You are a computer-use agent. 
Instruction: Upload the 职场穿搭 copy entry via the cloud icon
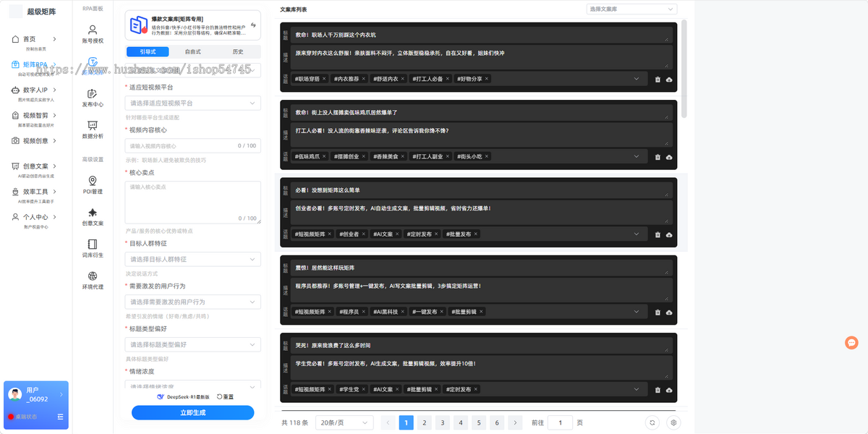669,79
